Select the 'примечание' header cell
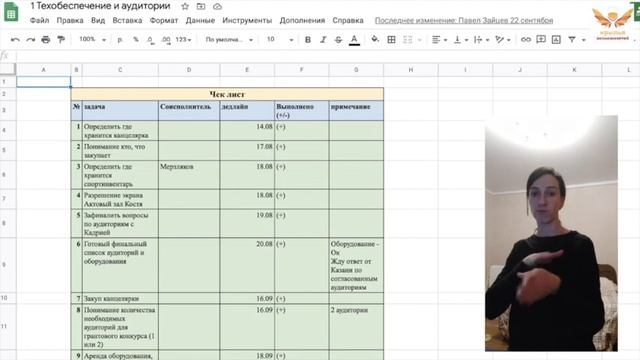This screenshot has width=640, height=360. pyautogui.click(x=356, y=111)
